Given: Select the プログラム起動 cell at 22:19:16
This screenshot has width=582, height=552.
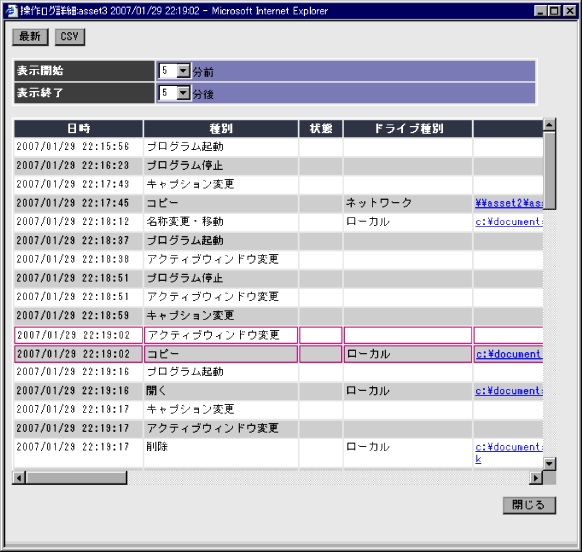Looking at the screenshot, I should tap(221, 372).
